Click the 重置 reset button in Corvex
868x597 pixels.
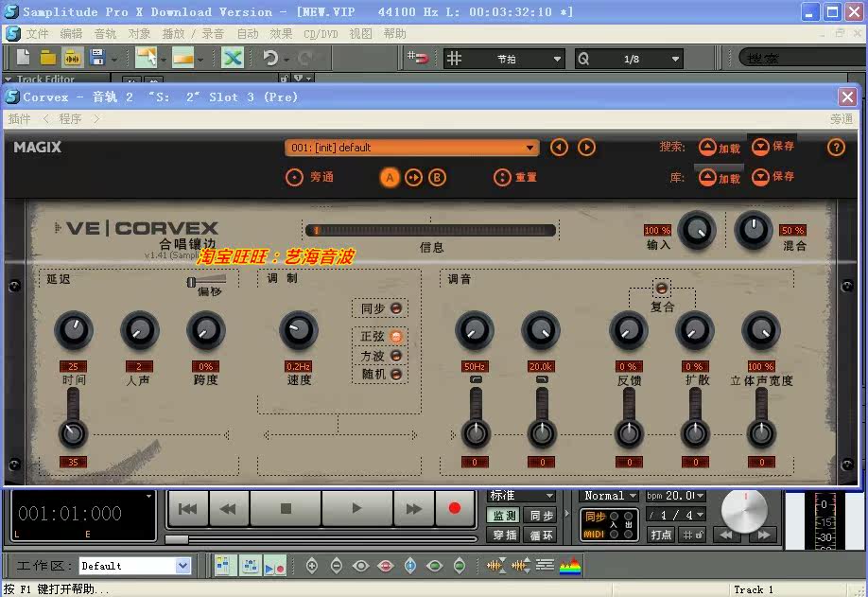514,178
